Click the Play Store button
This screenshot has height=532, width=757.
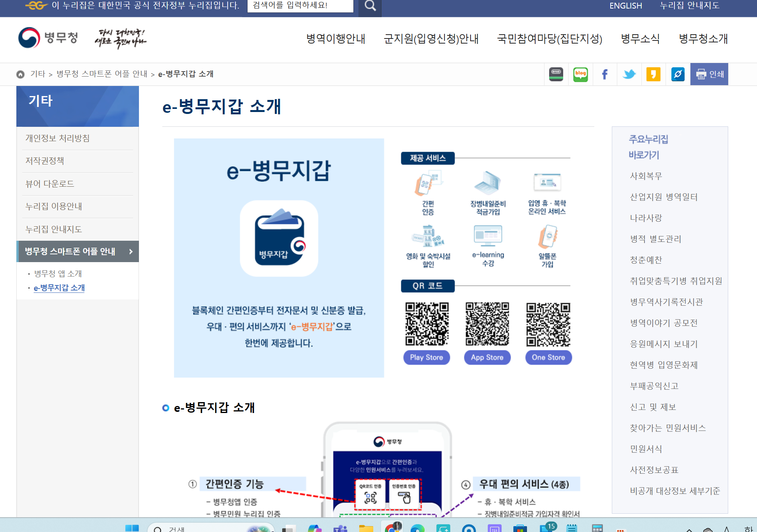coord(427,357)
